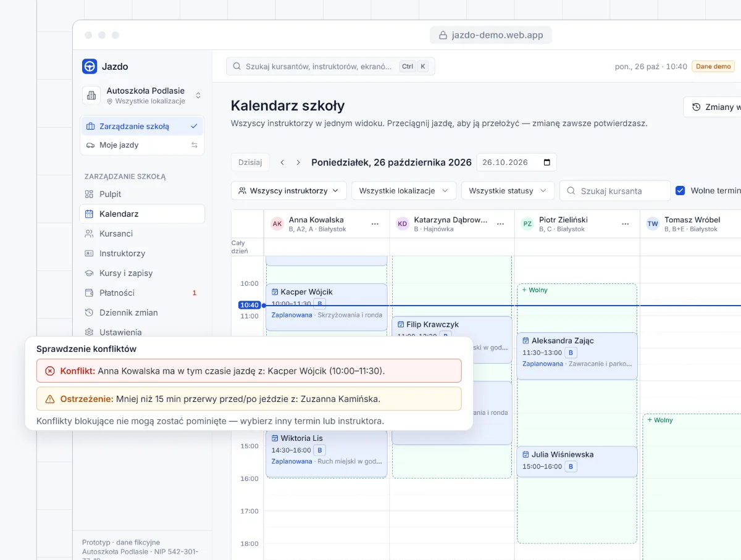
Task: Open the Zmiany history button
Action: pyautogui.click(x=713, y=107)
